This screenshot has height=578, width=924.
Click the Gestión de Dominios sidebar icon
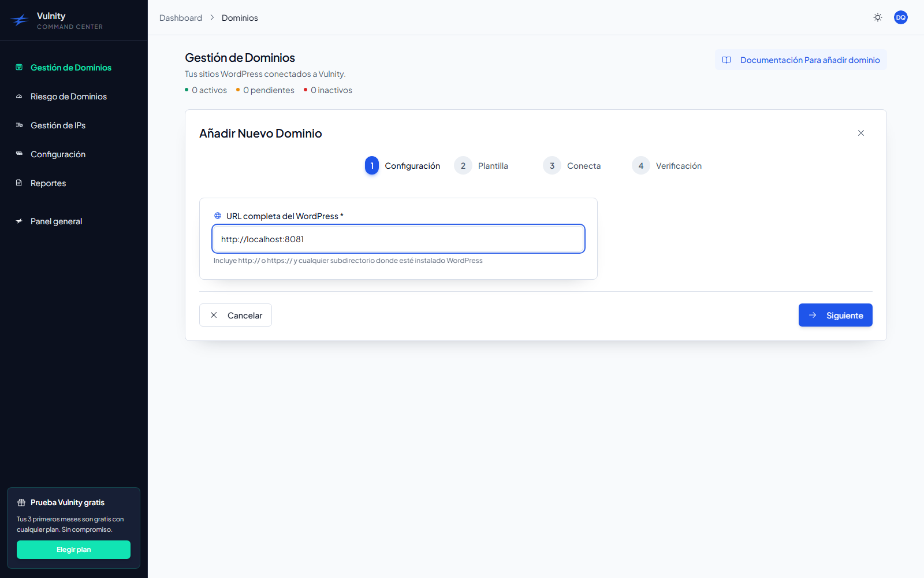(19, 68)
